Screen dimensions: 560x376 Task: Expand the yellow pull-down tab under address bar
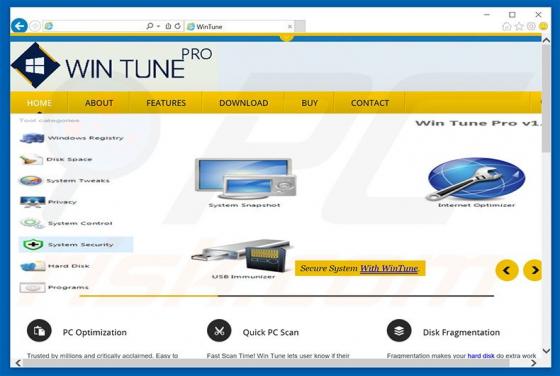(286, 37)
